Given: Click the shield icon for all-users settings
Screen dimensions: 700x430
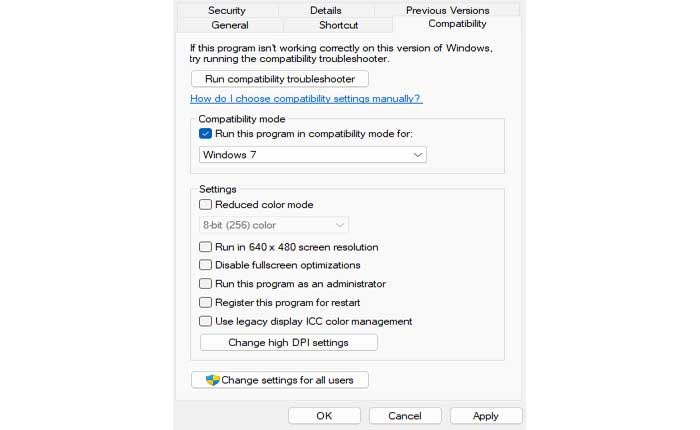Looking at the screenshot, I should (x=212, y=380).
